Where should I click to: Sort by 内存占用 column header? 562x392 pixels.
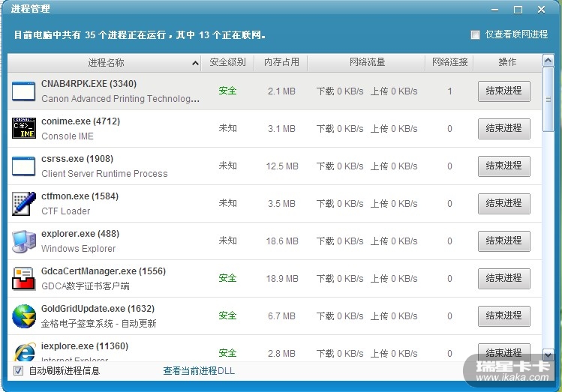click(281, 62)
